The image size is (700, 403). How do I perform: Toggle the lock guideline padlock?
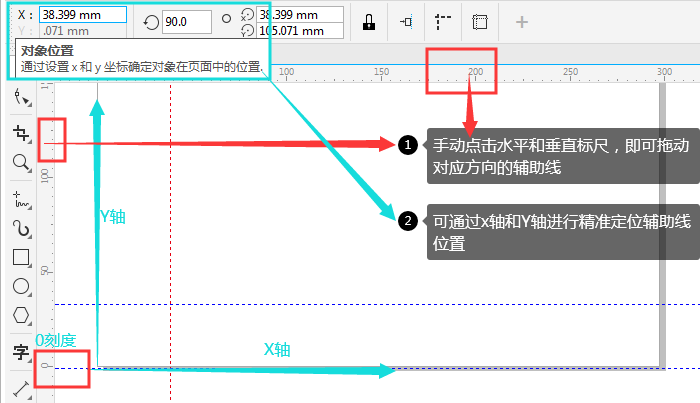tap(369, 22)
